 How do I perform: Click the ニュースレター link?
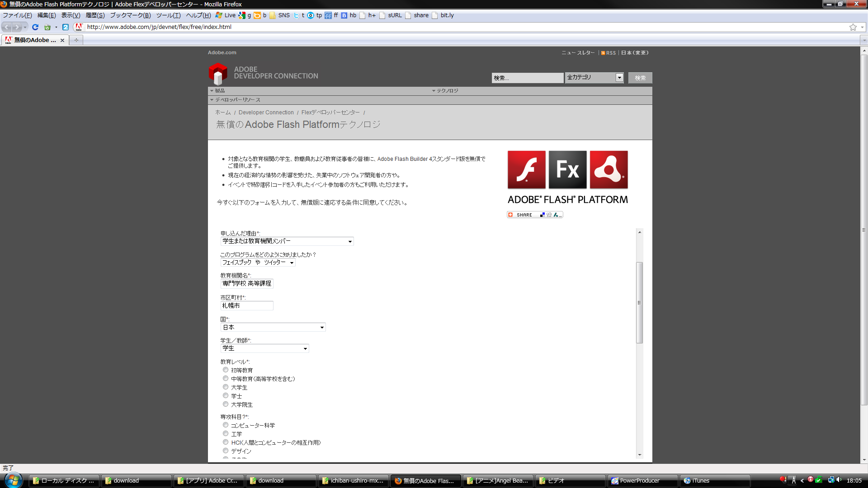[x=578, y=53]
